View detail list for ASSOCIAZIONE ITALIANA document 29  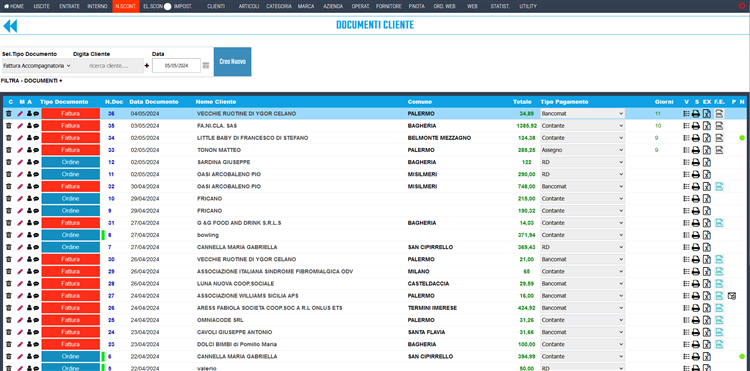(x=686, y=272)
